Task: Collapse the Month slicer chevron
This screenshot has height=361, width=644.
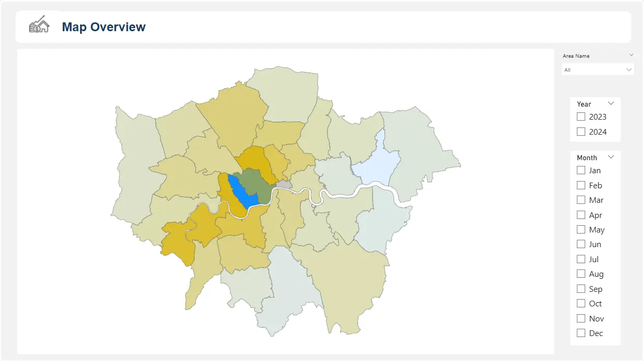Action: [x=611, y=157]
